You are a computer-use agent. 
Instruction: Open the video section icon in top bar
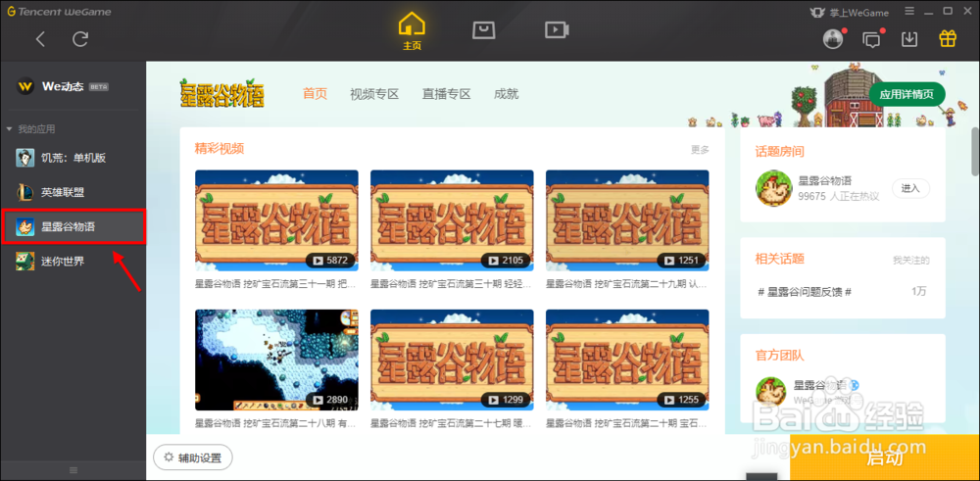coord(556,30)
